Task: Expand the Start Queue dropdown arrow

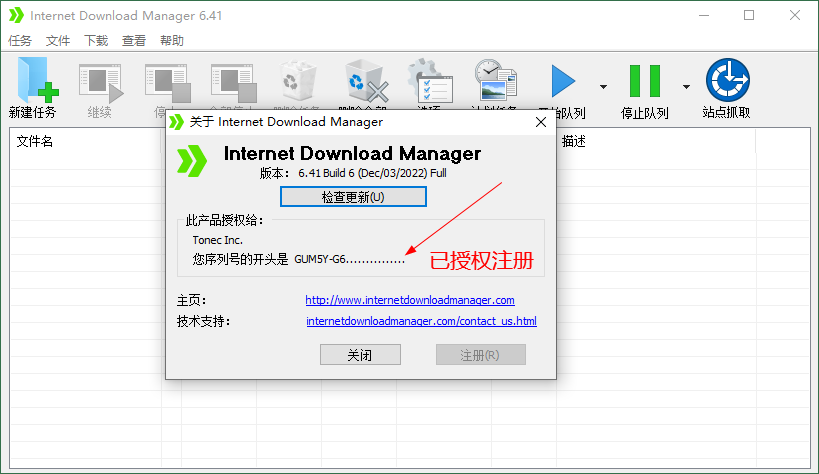Action: click(603, 87)
